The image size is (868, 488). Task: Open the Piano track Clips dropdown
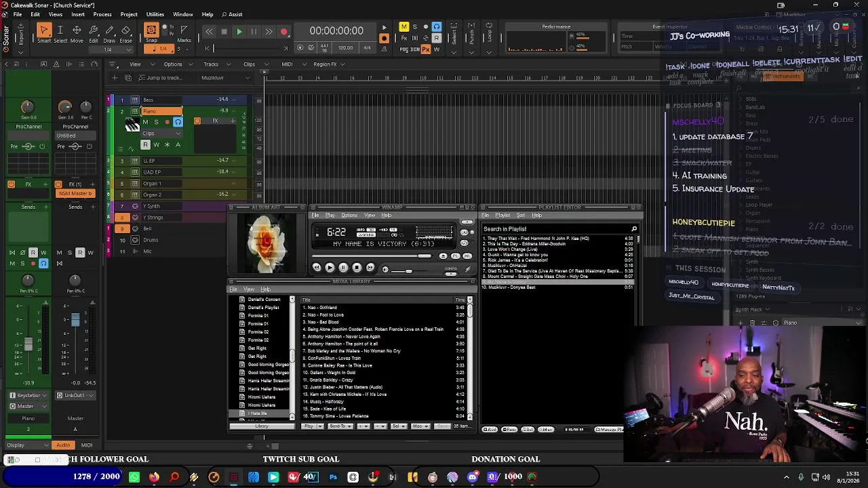(x=161, y=134)
